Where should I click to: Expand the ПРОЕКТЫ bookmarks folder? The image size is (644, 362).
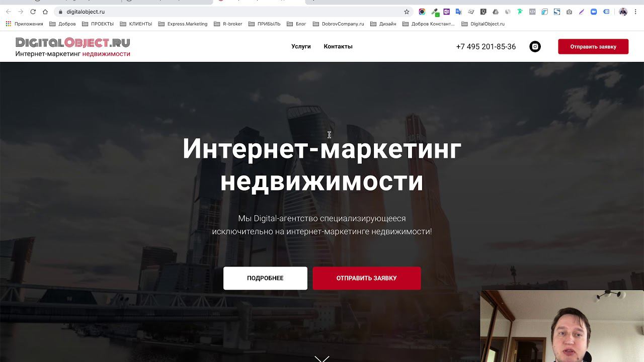98,24
